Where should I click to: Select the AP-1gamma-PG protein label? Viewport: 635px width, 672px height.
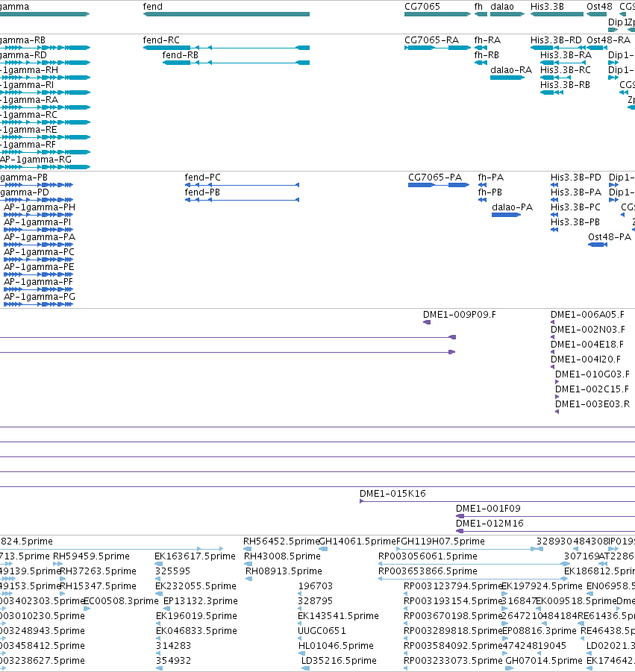point(40,297)
